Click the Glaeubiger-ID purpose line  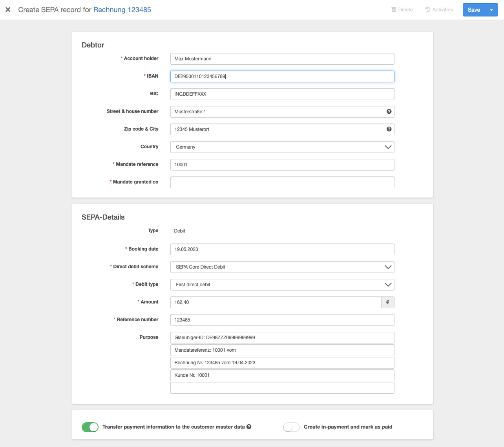[282, 338]
